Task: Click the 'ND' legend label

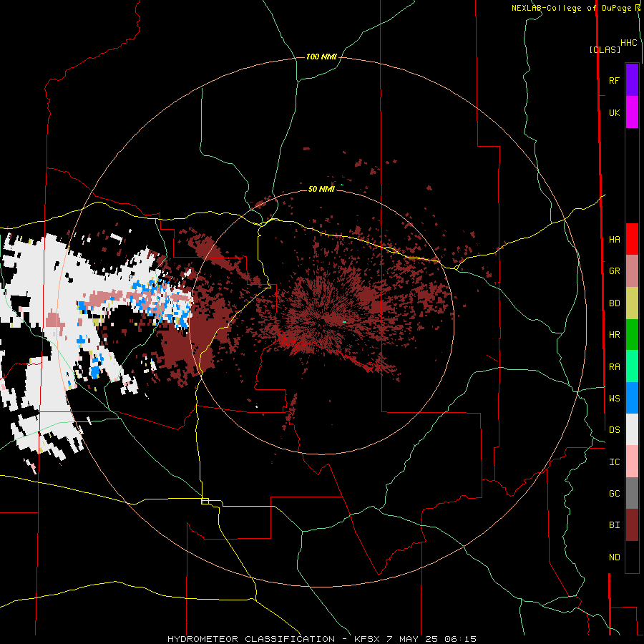Action: pyautogui.click(x=614, y=557)
